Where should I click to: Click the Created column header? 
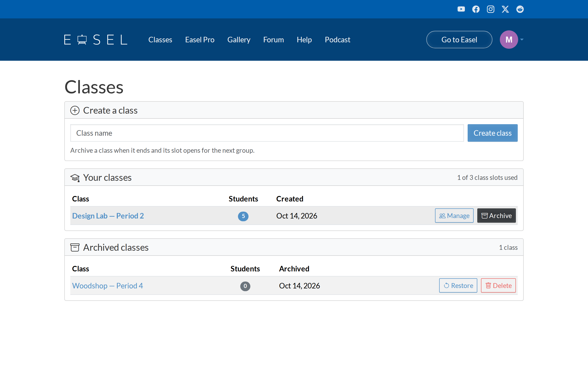point(290,198)
